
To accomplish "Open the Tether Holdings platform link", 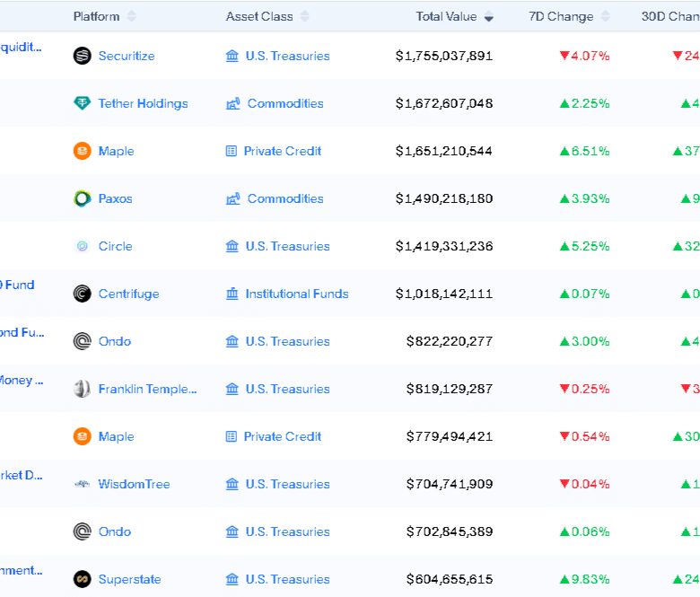I will [x=144, y=103].
